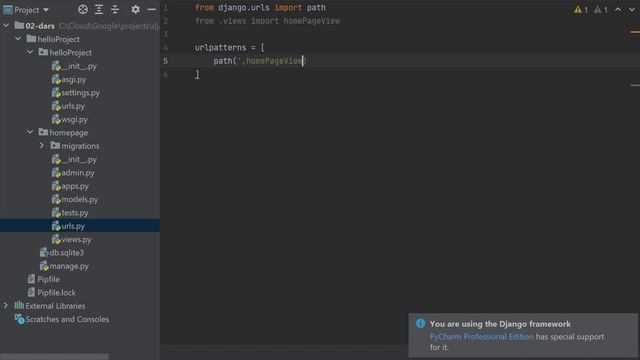Collapse the 02-dars root folder

(6, 26)
